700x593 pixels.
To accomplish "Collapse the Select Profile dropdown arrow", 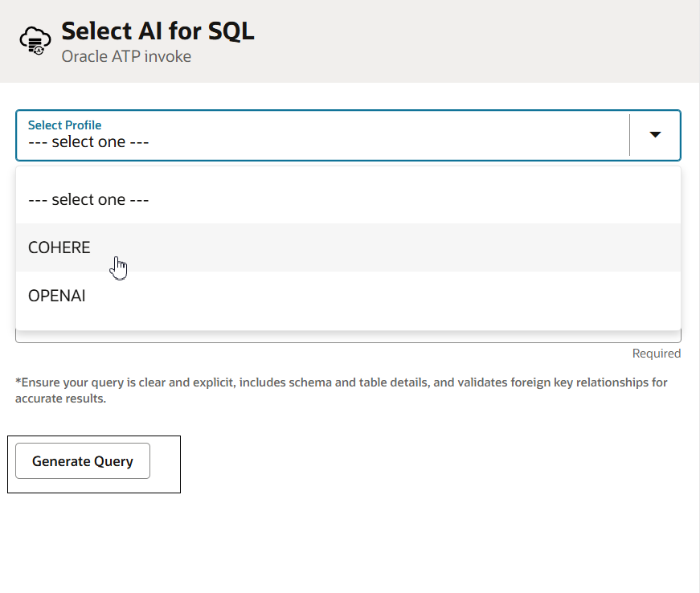I will point(655,135).
